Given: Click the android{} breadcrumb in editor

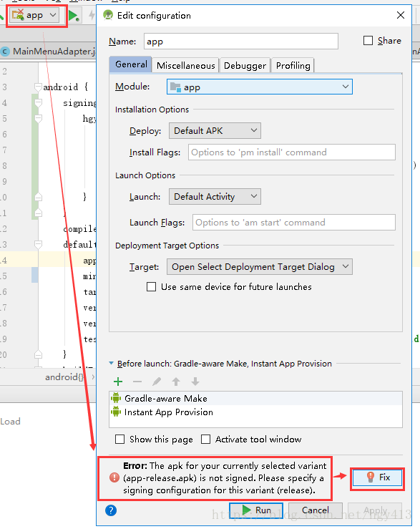Looking at the screenshot, I should tap(64, 377).
